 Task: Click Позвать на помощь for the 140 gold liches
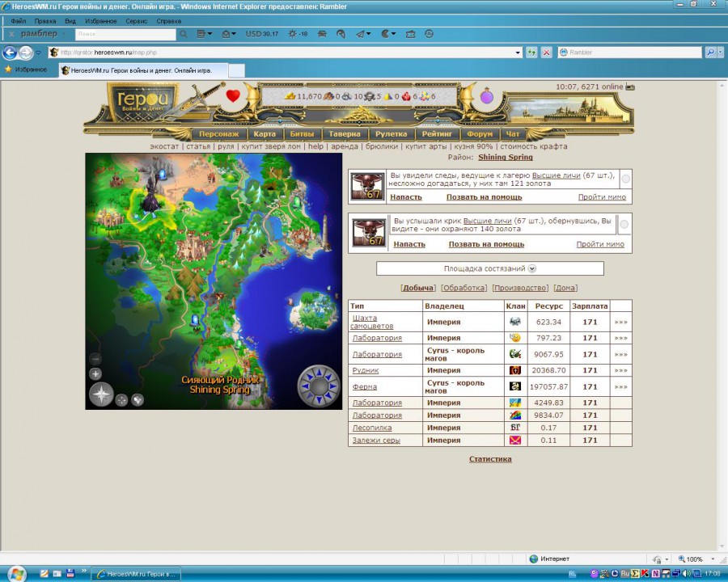pyautogui.click(x=486, y=244)
